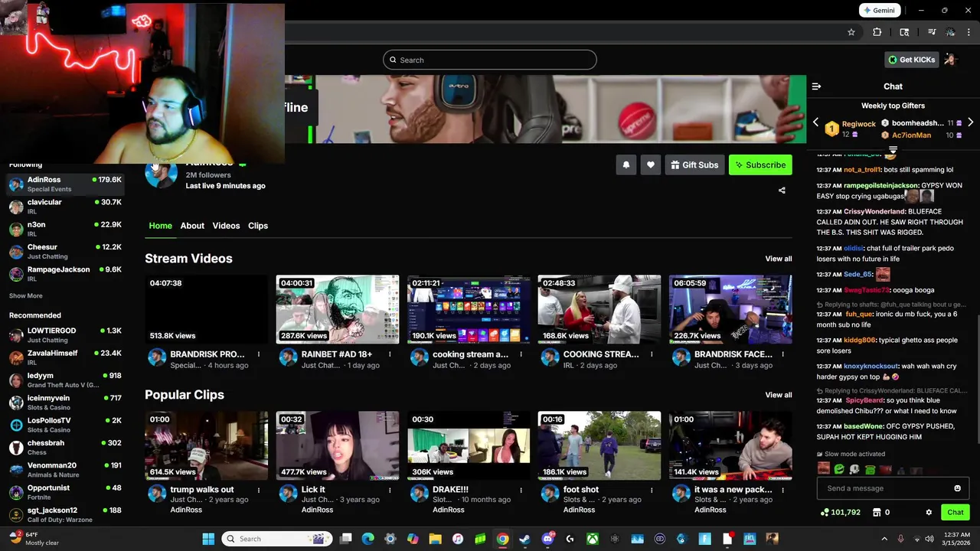Show hidden system tray icons
980x551 pixels.
pyautogui.click(x=884, y=539)
